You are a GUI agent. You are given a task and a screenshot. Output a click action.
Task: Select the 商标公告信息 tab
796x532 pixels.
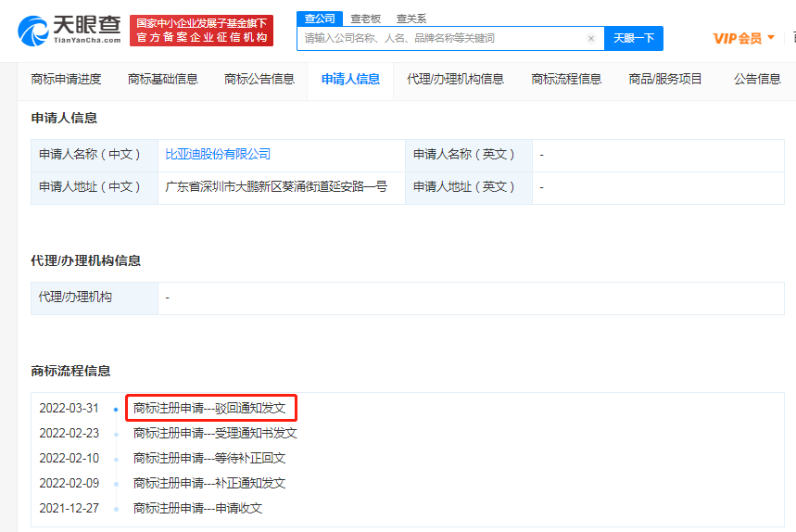pyautogui.click(x=259, y=79)
